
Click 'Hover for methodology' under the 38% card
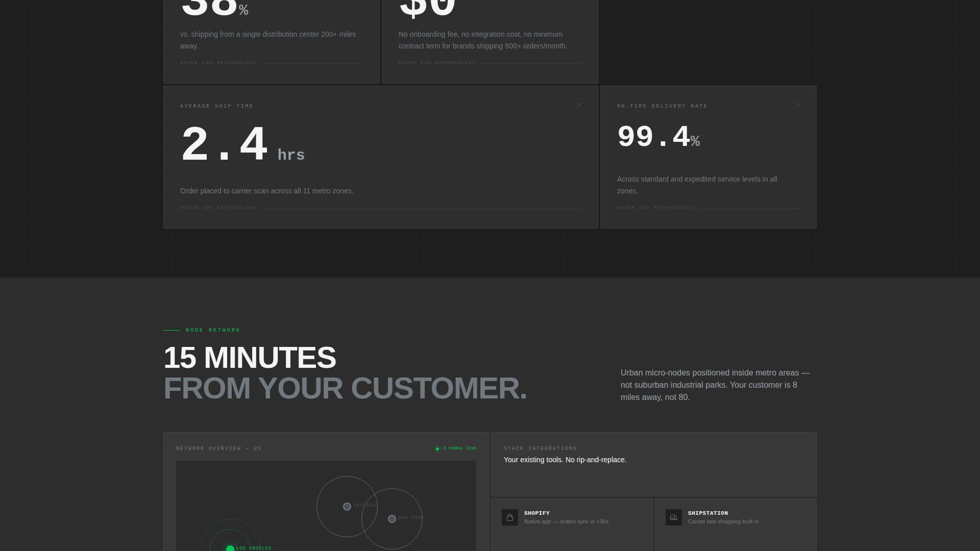coord(218,63)
